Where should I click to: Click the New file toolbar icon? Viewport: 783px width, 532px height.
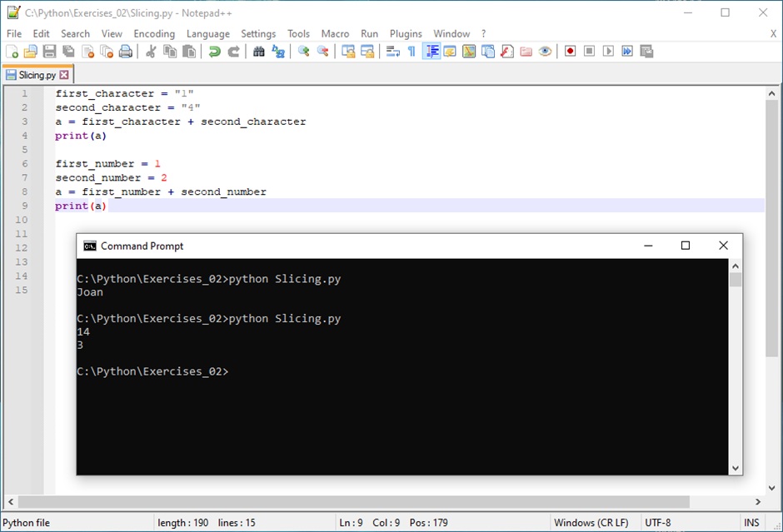12,52
